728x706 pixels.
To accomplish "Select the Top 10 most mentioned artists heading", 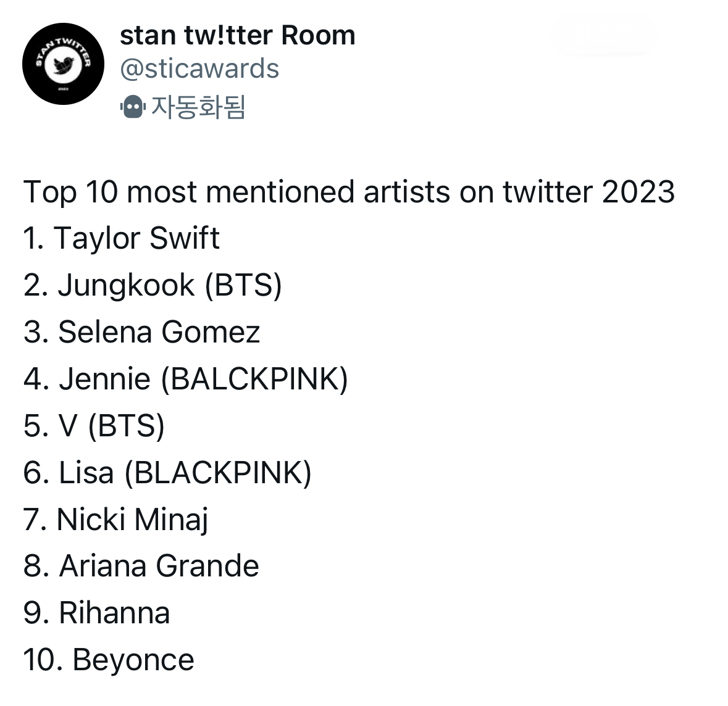I will pos(348,191).
